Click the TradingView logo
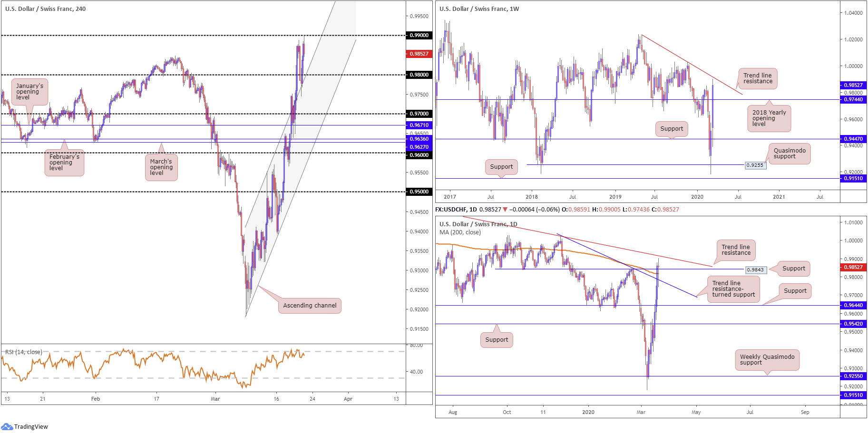 (x=25, y=426)
